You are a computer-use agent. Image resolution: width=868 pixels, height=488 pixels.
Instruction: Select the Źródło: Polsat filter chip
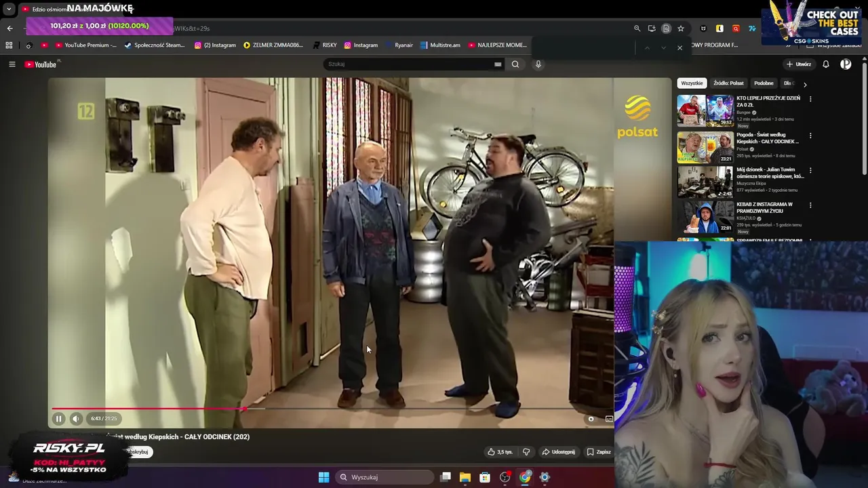[728, 83]
